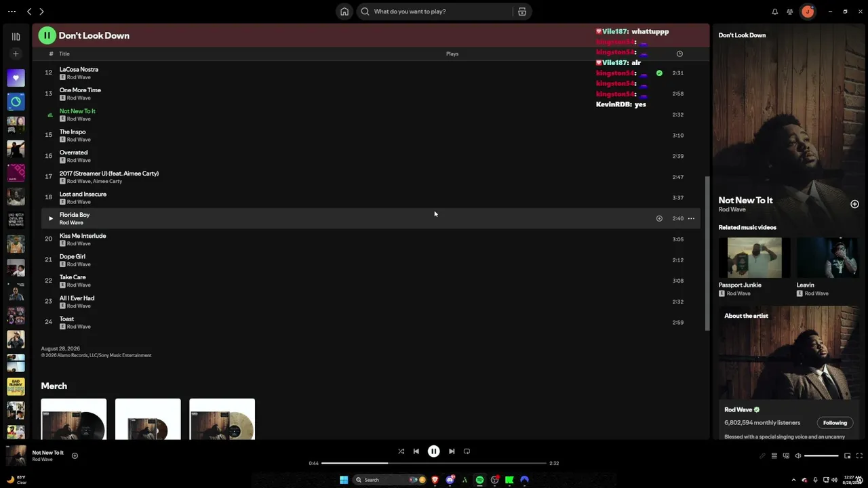Click the album page scrollbar

[708, 253]
